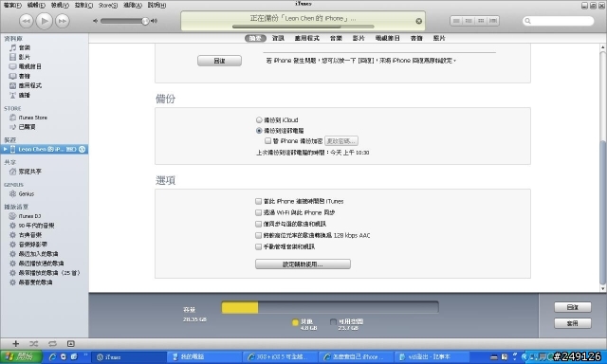Click the backup progress bar in the status display
607x364 pixels.
click(x=303, y=27)
